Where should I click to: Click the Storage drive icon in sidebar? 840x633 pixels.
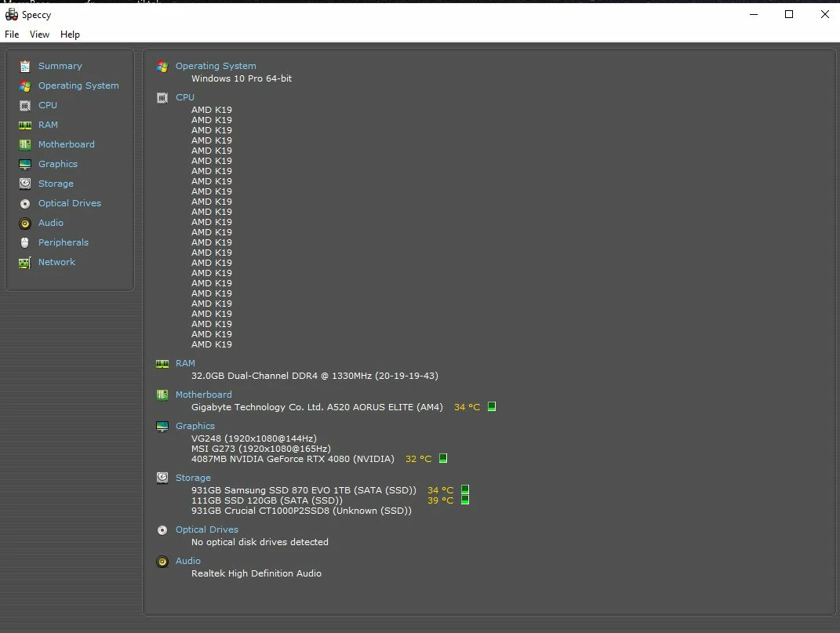click(24, 184)
